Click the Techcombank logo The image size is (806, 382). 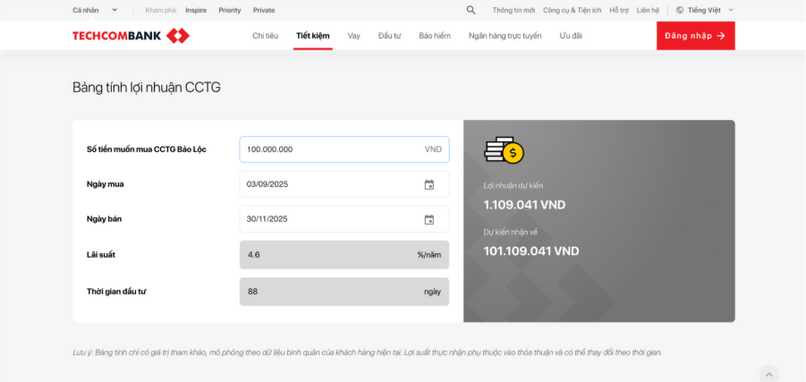(131, 35)
